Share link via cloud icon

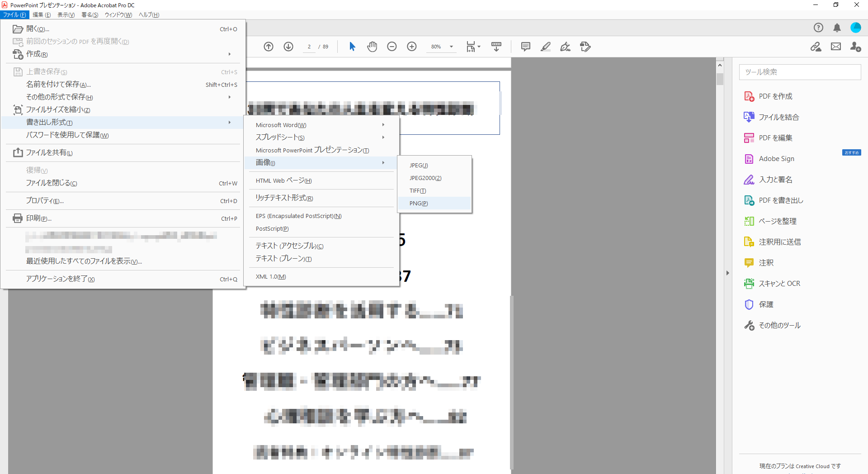pos(816,47)
